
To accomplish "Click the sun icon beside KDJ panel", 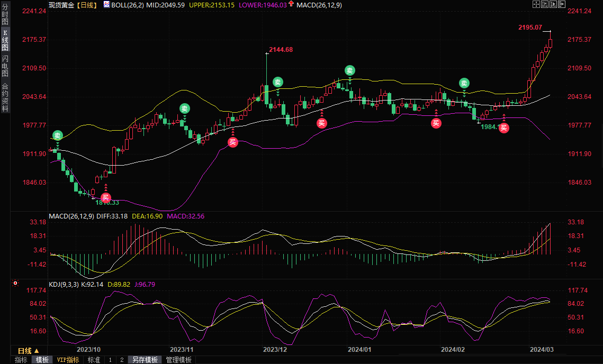I will pyautogui.click(x=15, y=284).
